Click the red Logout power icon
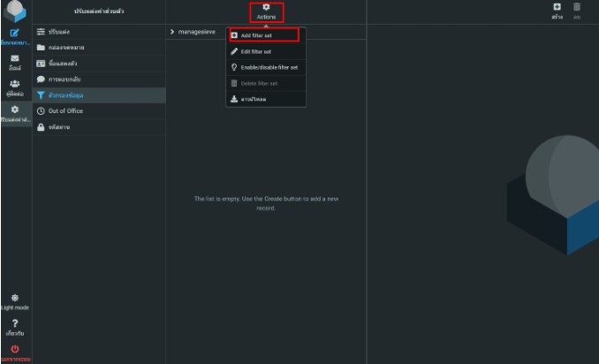Viewport: 599px width, 364px height. (x=15, y=351)
